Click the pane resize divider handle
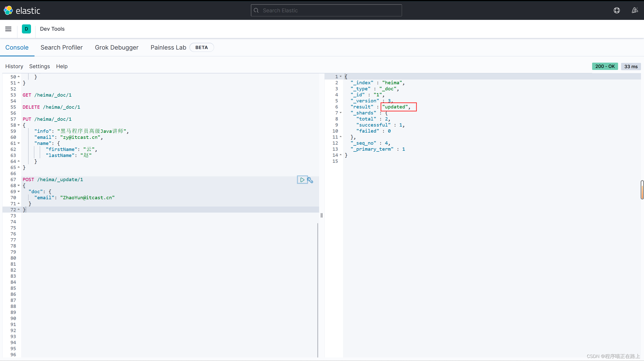Image resolution: width=644 pixels, height=361 pixels. point(322,215)
